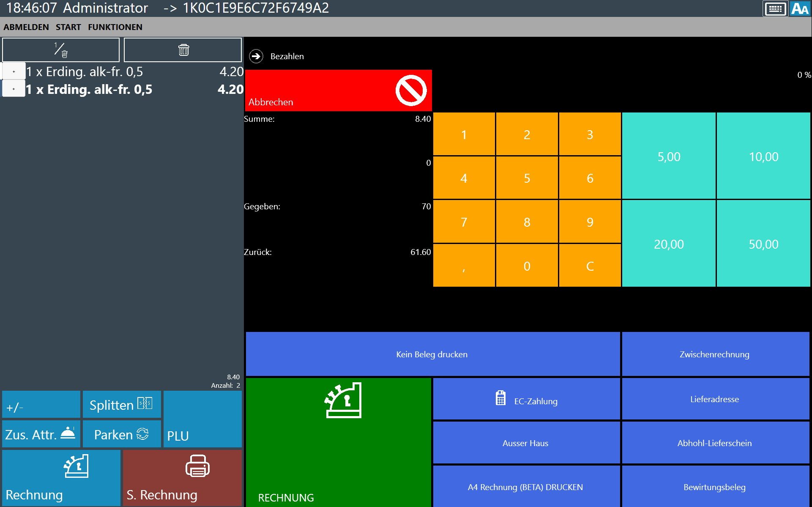Click the refresh icon on Parken
The height and width of the screenshot is (507, 812).
(x=143, y=434)
